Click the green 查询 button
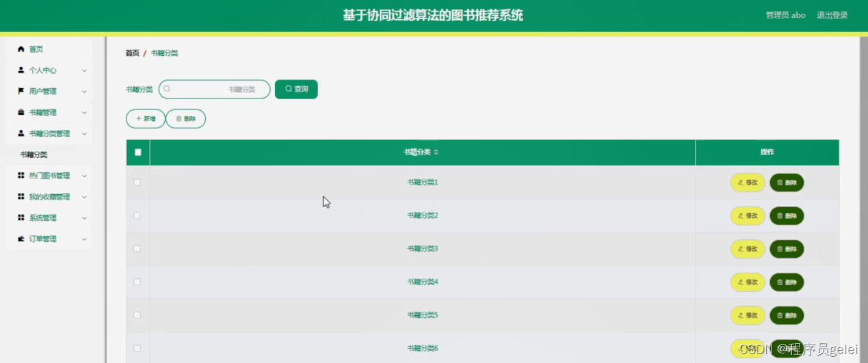The width and height of the screenshot is (868, 363). (x=296, y=90)
